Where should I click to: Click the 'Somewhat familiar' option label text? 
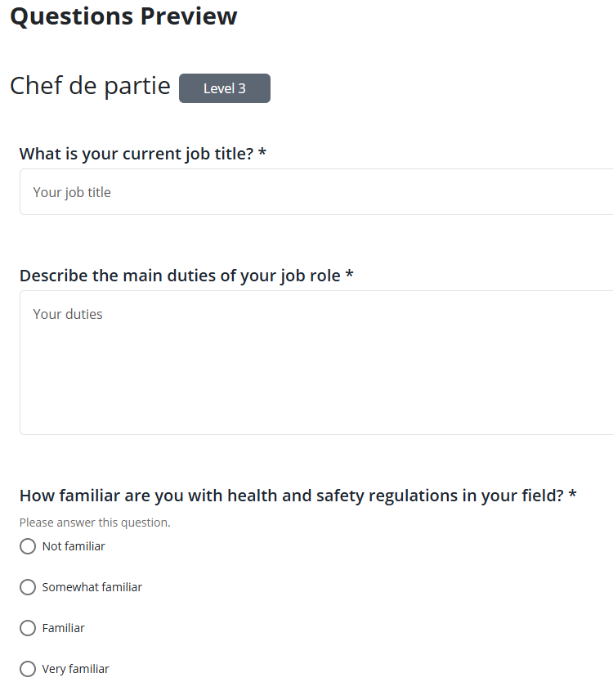click(x=92, y=587)
